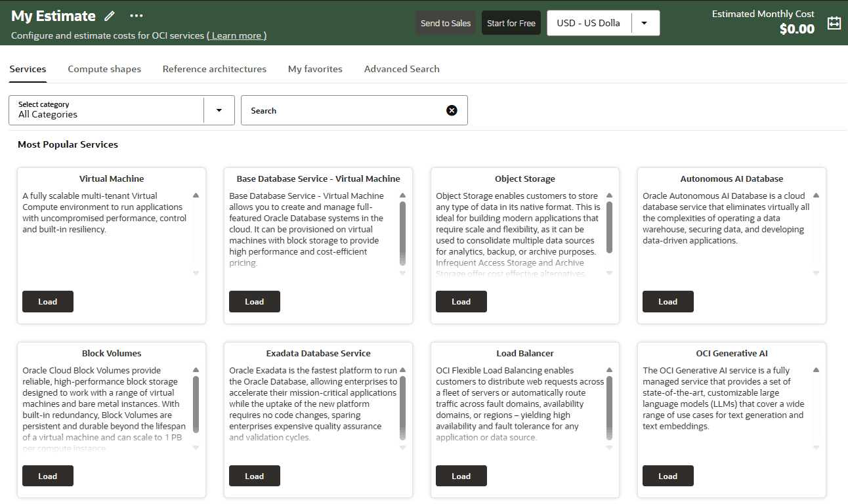Viewport: 848px width, 504px height.
Task: Click the Start for Free button
Action: [511, 23]
